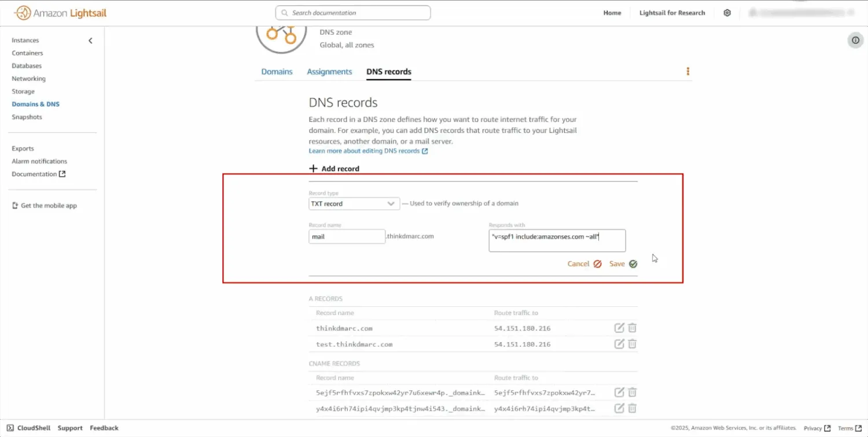The image size is (868, 437).
Task: Open the Privacy link in footer
Action: 817,428
